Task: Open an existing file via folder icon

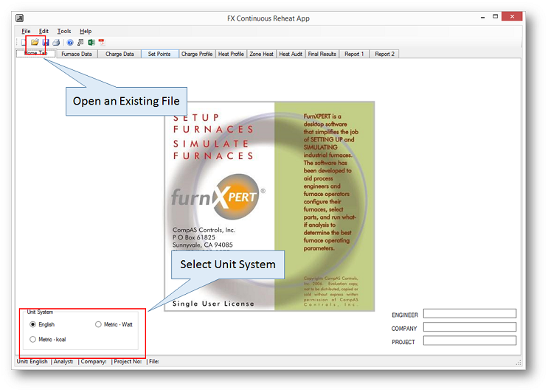Action: [x=35, y=42]
